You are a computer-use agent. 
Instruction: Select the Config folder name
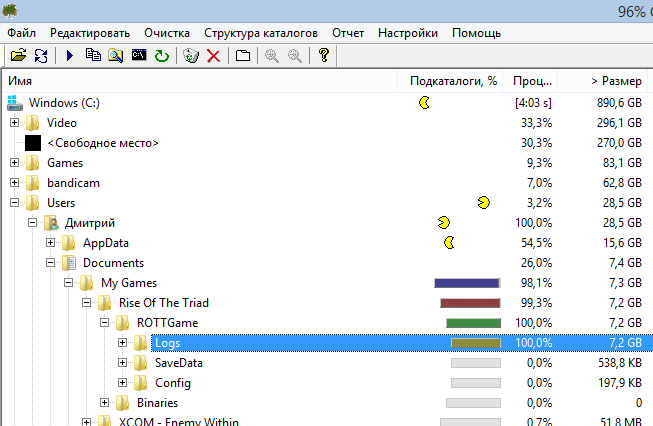click(x=173, y=383)
